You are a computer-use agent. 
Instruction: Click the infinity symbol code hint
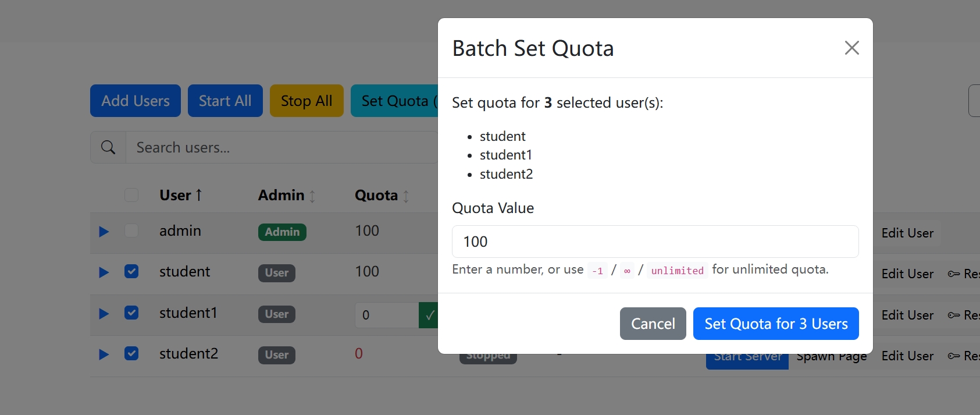click(627, 270)
